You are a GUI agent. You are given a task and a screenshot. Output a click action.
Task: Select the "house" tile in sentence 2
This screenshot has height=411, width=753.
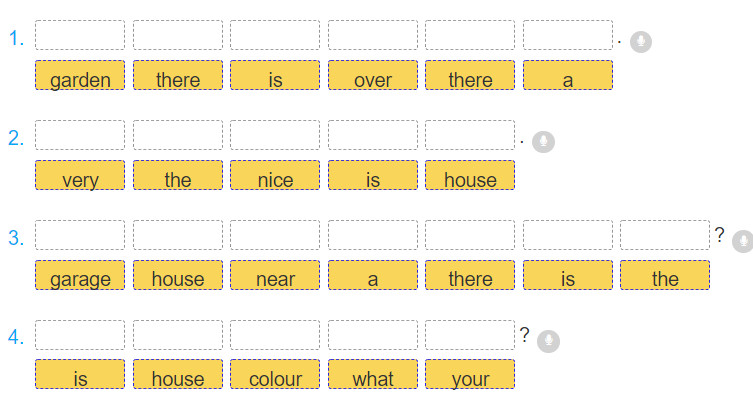(470, 176)
